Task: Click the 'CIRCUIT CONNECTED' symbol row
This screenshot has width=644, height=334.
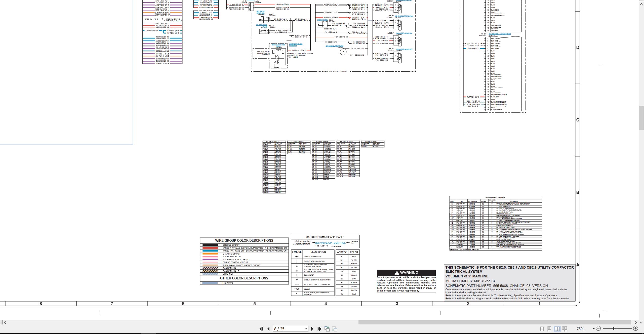Action: click(313, 257)
